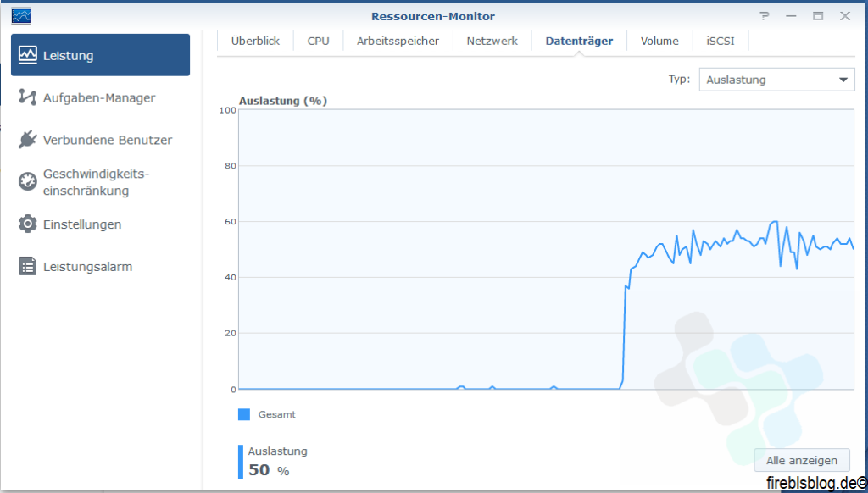Open Aufgaben-Manager in sidebar
Image resolution: width=868 pixels, height=493 pixels.
[100, 98]
